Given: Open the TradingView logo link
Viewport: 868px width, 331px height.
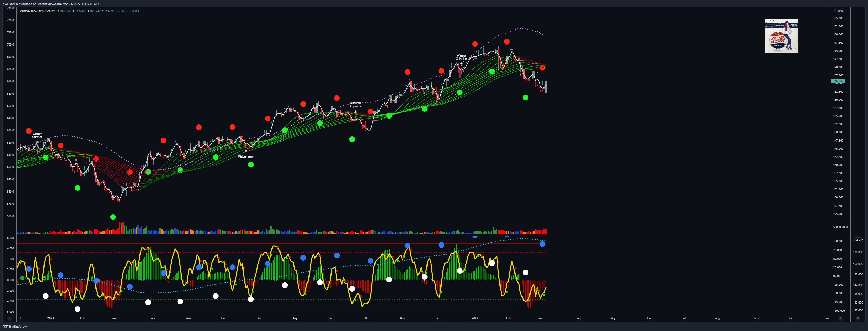Looking at the screenshot, I should coord(15,326).
